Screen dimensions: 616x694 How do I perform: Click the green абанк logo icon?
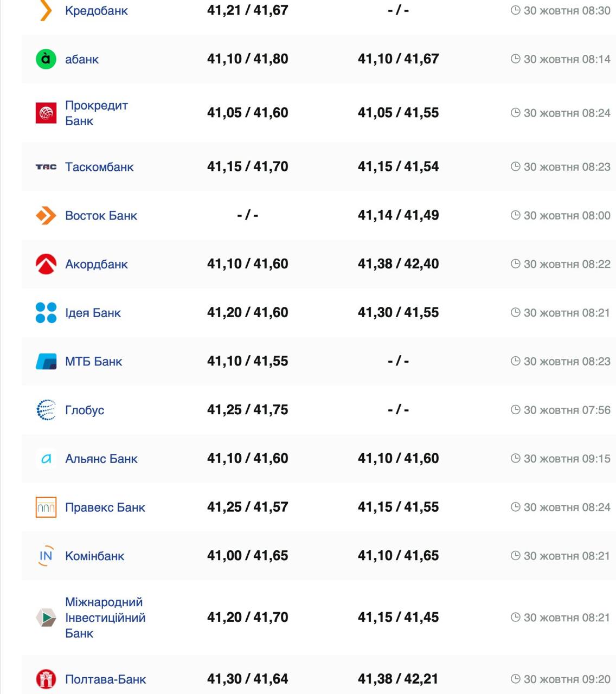coord(46,59)
